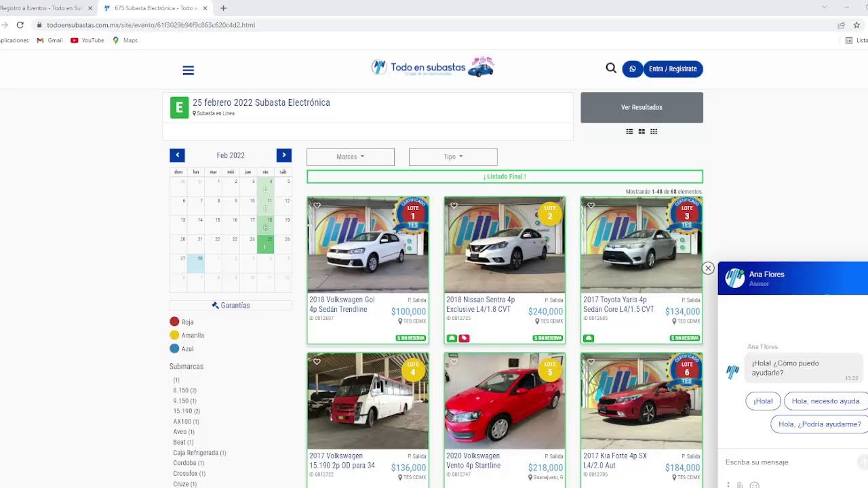The image size is (868, 488).
Task: Close the Ana Flores chat widget
Action: tap(708, 268)
